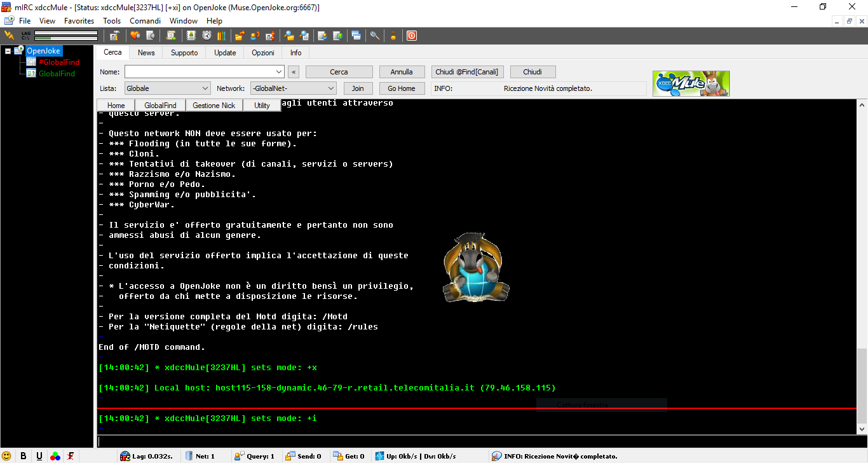868x463 pixels.
Task: Open mIRC Options hammer icon
Action: [x=114, y=36]
